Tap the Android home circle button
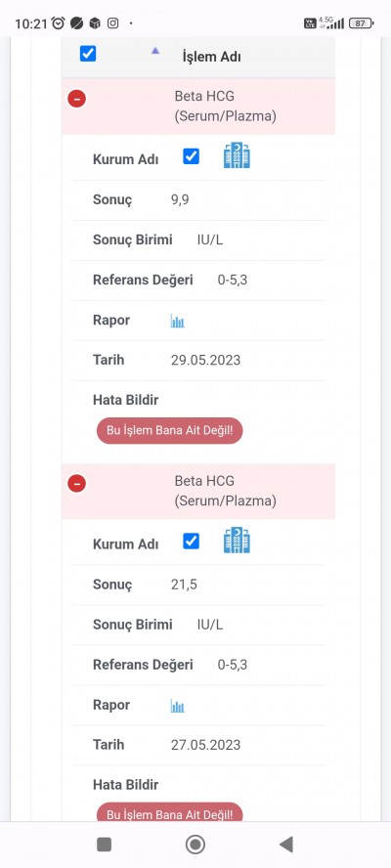 pyautogui.click(x=195, y=845)
